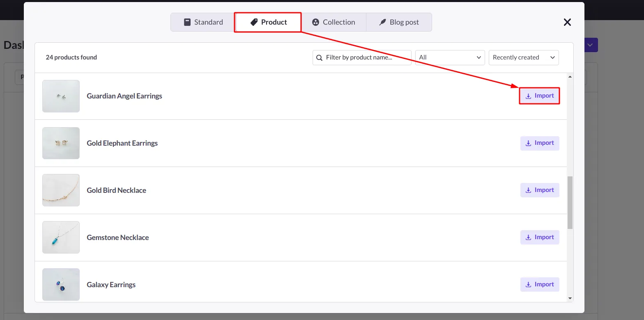Open the All filter dropdown
This screenshot has width=644, height=320.
pyautogui.click(x=450, y=57)
